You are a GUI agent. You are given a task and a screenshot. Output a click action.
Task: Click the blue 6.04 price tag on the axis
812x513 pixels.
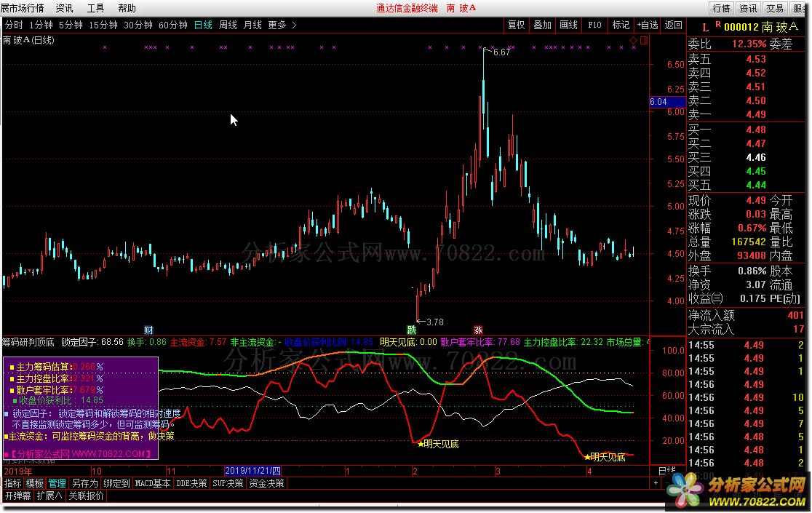(667, 102)
